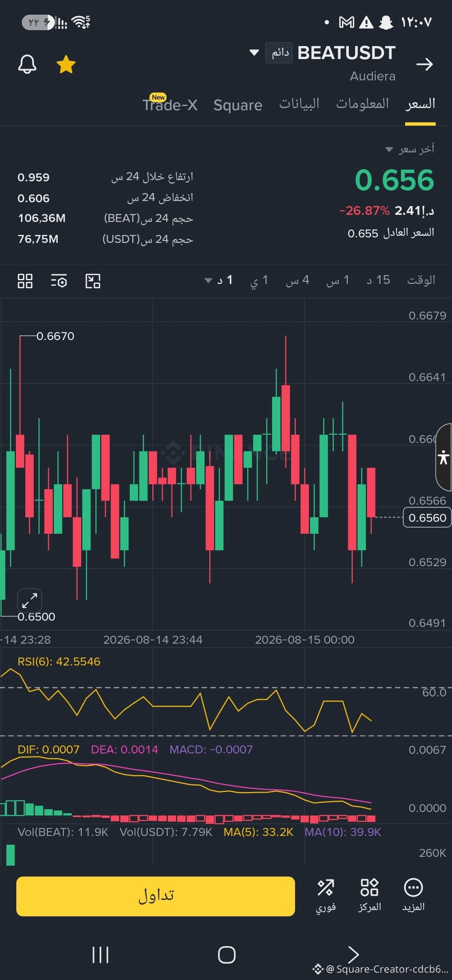Tap the DEA: 0.0014 label
Image resolution: width=452 pixels, height=980 pixels.
pos(125,750)
